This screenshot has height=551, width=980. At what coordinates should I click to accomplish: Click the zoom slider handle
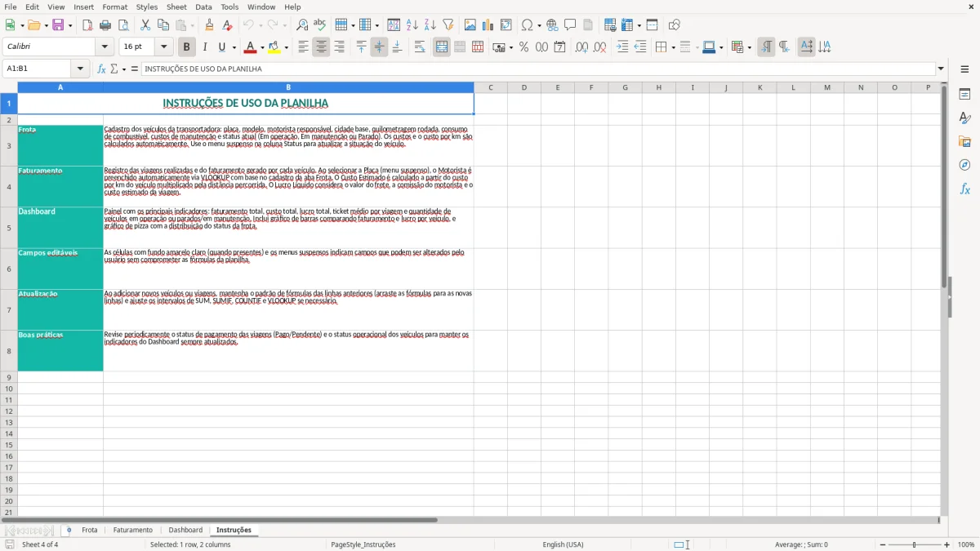[x=914, y=544]
